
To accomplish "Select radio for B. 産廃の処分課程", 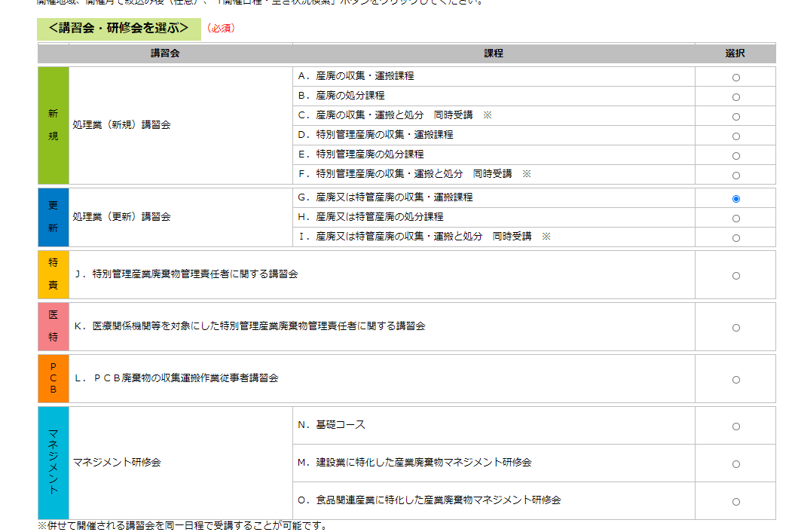I will (735, 97).
